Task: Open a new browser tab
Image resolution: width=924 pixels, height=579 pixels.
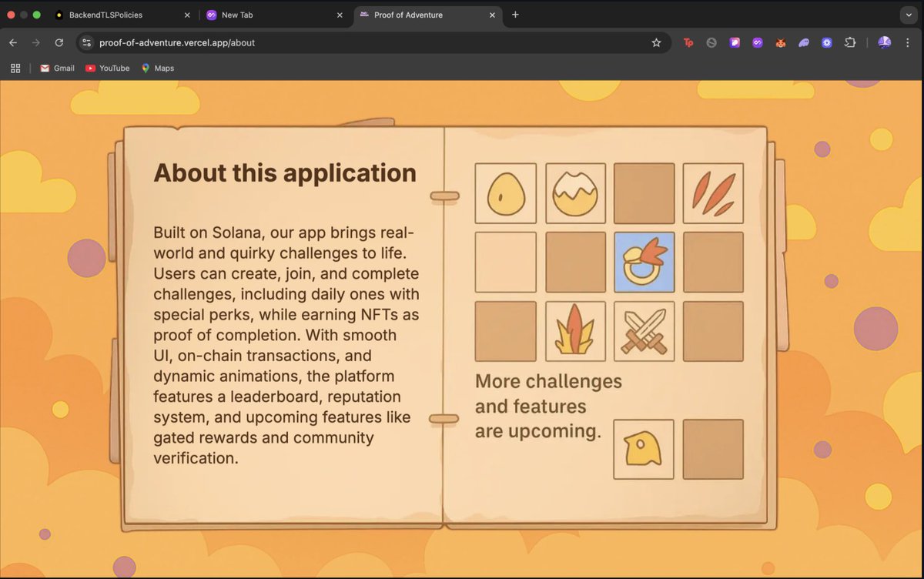Action: coord(515,15)
